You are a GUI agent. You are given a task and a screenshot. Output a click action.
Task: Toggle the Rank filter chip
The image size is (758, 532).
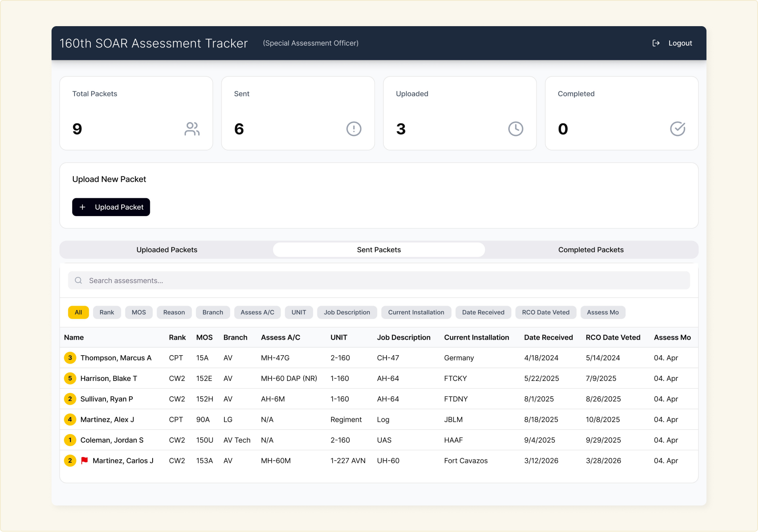[x=107, y=312]
